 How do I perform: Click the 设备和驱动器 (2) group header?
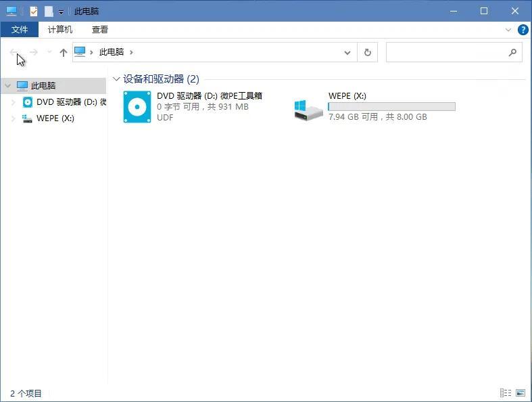[161, 79]
